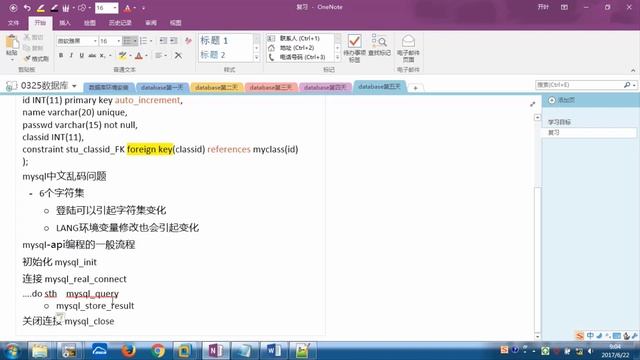Screen dimensions: 640x360
Task: Select the black pen in the title bar
Action: coord(53,8)
